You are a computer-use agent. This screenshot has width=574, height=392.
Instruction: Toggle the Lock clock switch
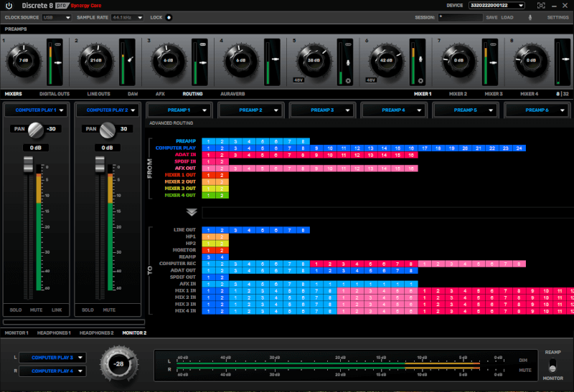point(169,17)
